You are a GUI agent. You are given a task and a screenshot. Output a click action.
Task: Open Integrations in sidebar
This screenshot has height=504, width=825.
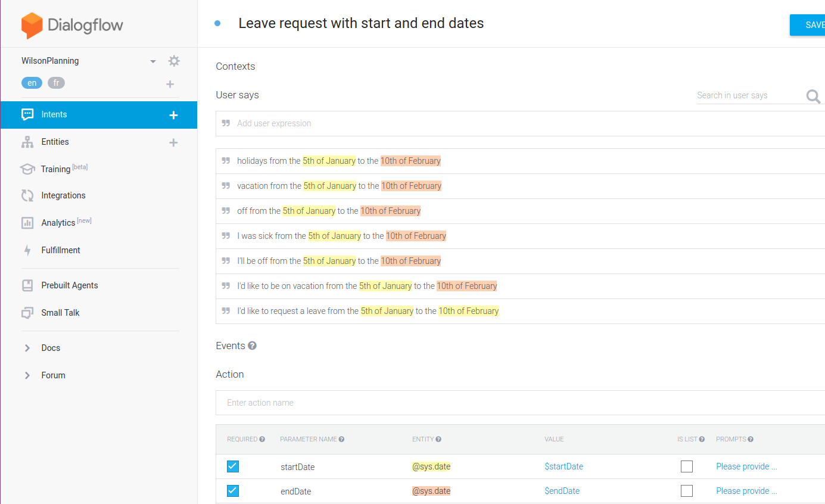[63, 195]
